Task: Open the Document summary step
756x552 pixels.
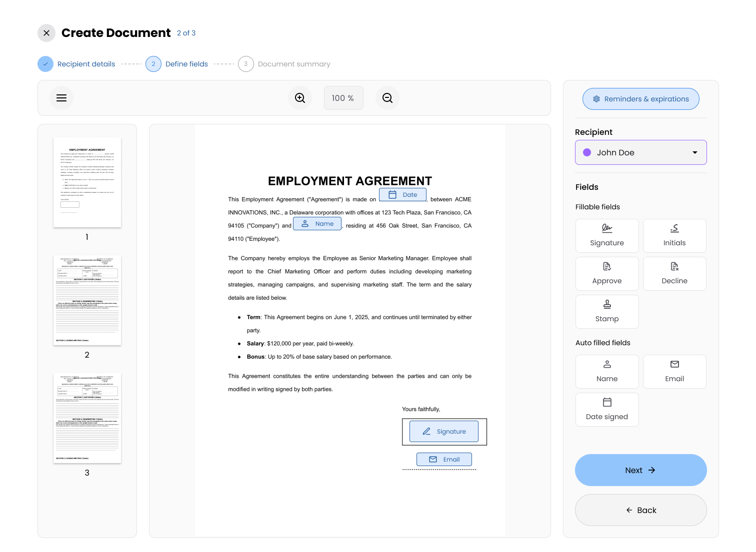Action: pos(294,64)
